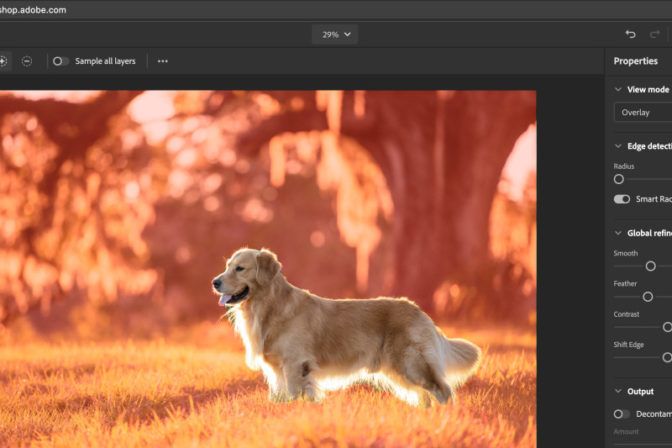Turn off the Smart Radius toggle
Viewport: 672px width, 448px height.
(x=622, y=199)
